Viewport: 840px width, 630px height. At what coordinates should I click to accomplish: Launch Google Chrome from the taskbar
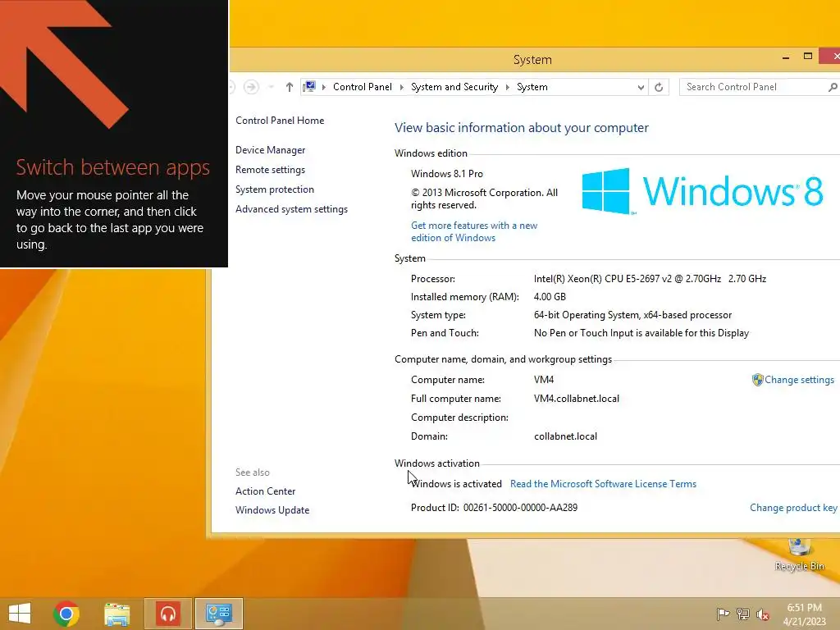pos(66,614)
